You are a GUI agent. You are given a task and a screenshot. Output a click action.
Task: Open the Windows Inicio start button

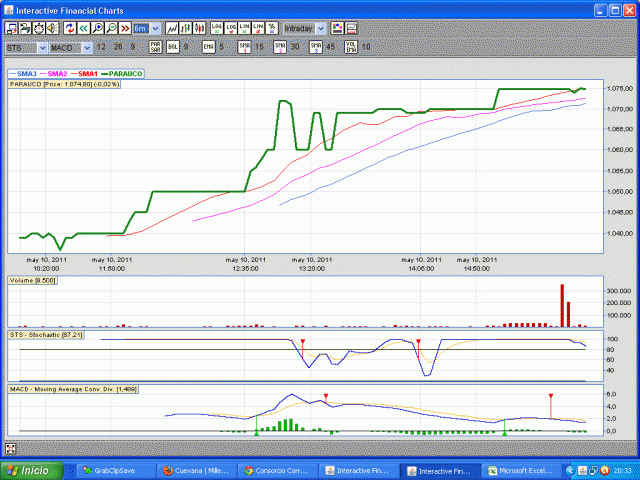(30, 470)
